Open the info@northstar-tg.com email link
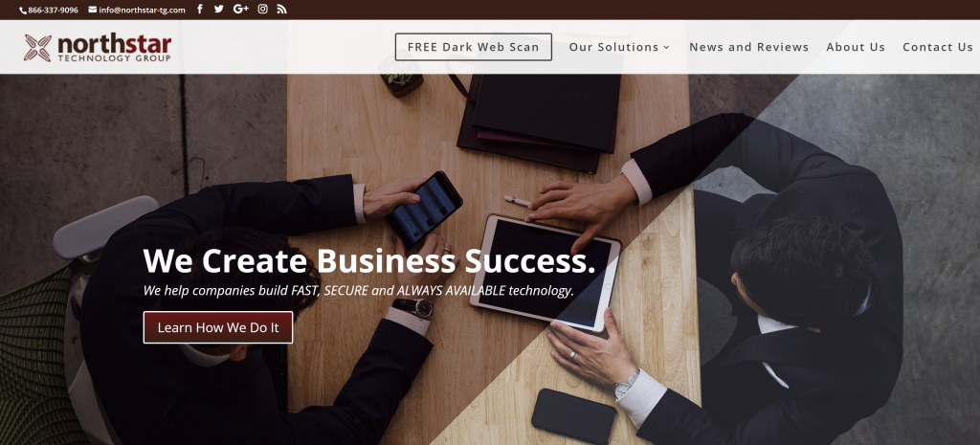The height and width of the screenshot is (445, 980). tap(142, 10)
